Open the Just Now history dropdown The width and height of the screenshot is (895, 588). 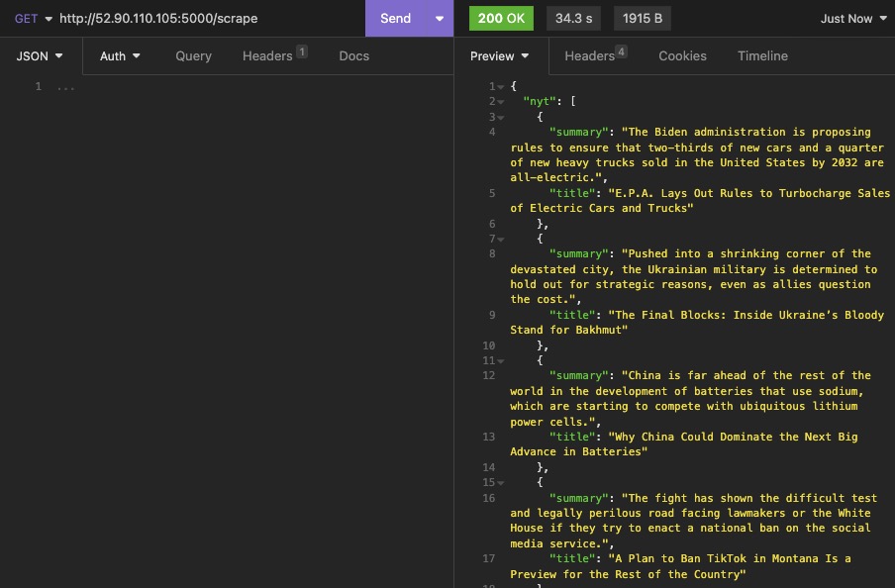coord(853,19)
